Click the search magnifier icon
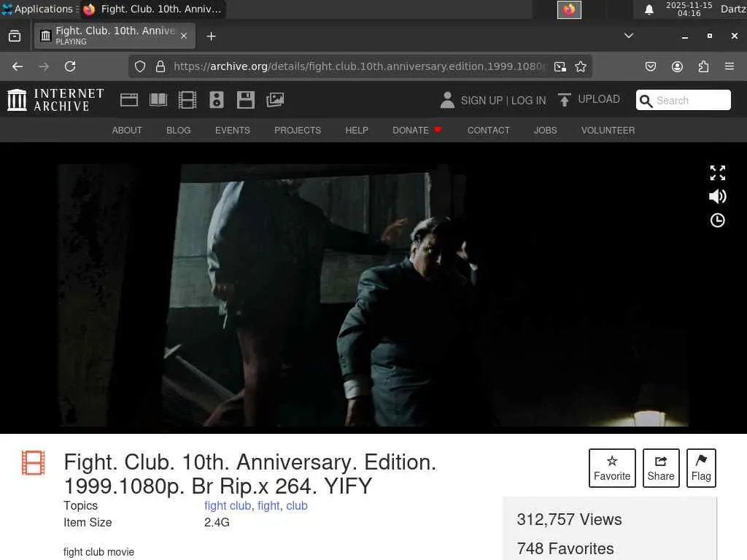 pos(646,101)
